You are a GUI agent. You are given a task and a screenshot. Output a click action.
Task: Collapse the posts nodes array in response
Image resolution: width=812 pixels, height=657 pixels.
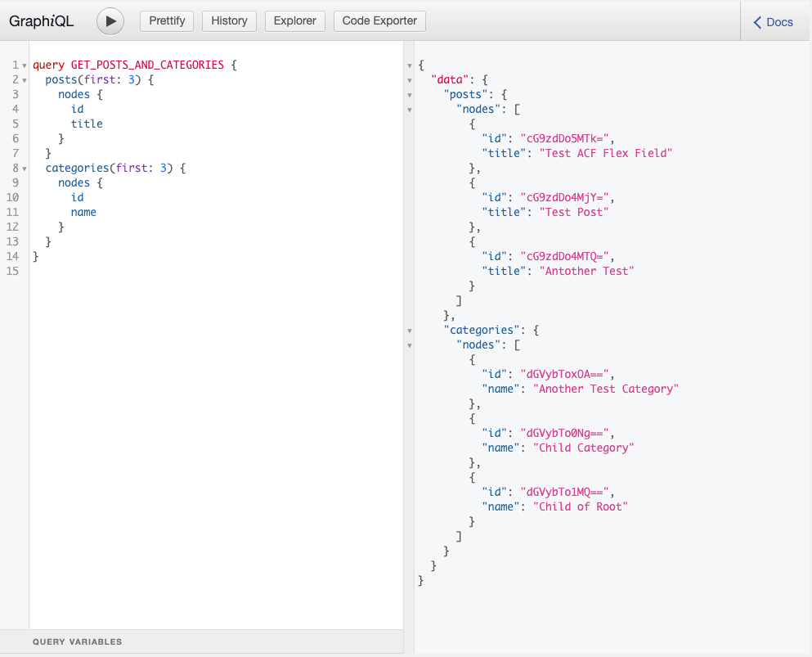[409, 110]
